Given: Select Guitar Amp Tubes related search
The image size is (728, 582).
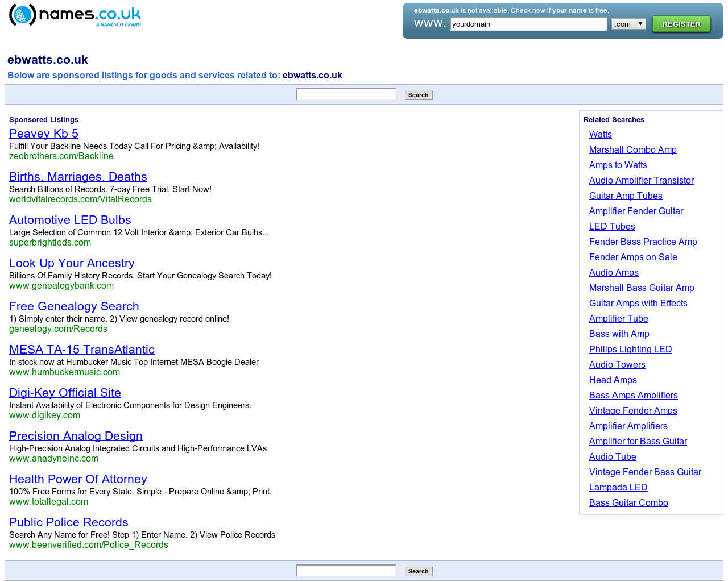Looking at the screenshot, I should pos(626,196).
